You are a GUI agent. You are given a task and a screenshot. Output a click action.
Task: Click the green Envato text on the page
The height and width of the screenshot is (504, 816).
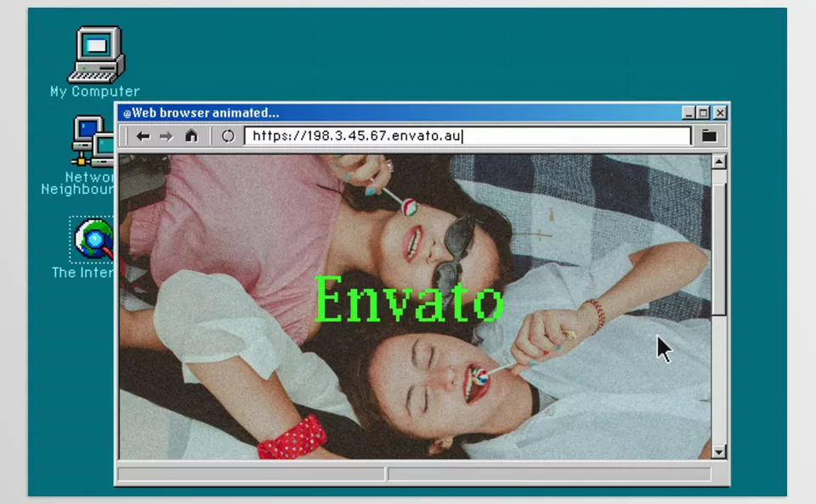pos(409,299)
